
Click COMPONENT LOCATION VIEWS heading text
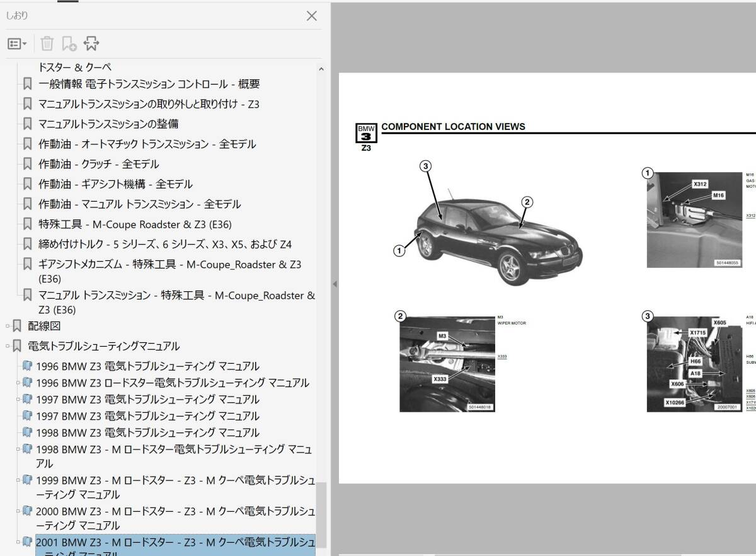(453, 127)
